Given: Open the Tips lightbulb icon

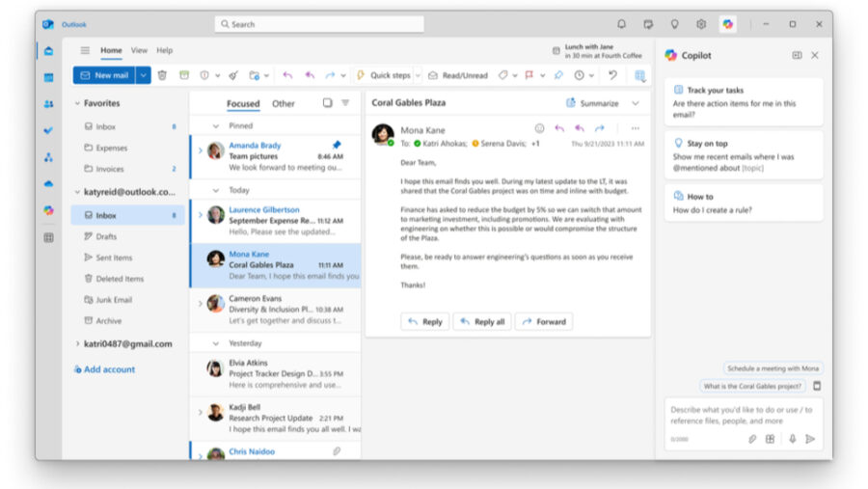Looking at the screenshot, I should click(675, 24).
